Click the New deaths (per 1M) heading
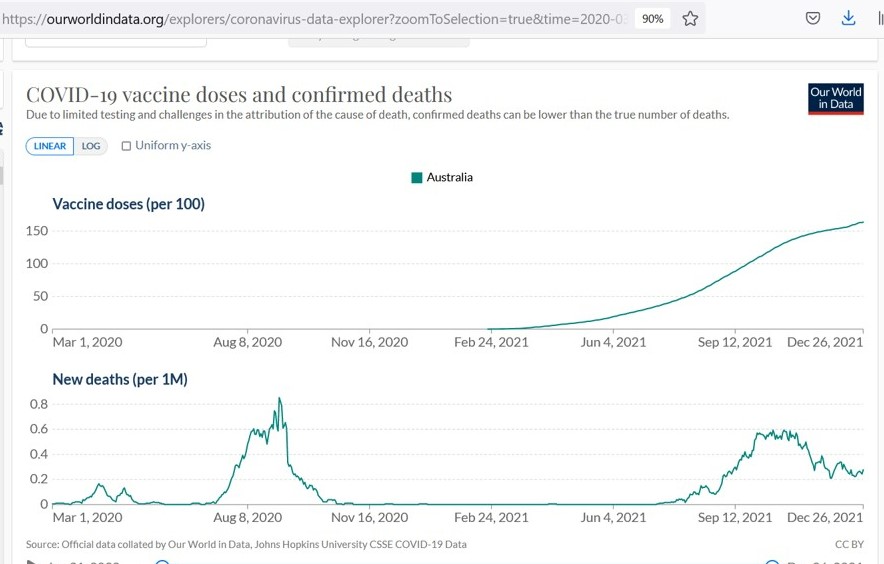This screenshot has width=884, height=564. (x=120, y=379)
